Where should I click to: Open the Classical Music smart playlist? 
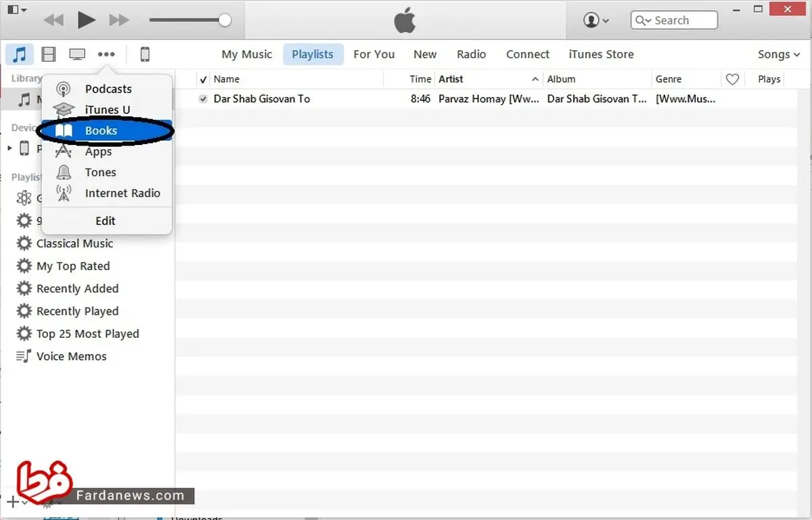(x=74, y=244)
